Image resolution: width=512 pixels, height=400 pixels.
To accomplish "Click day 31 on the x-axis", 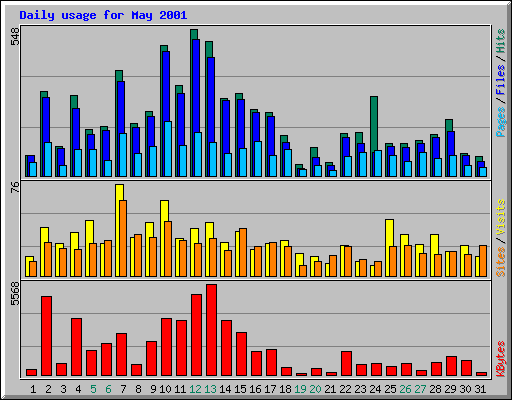I will click(480, 389).
